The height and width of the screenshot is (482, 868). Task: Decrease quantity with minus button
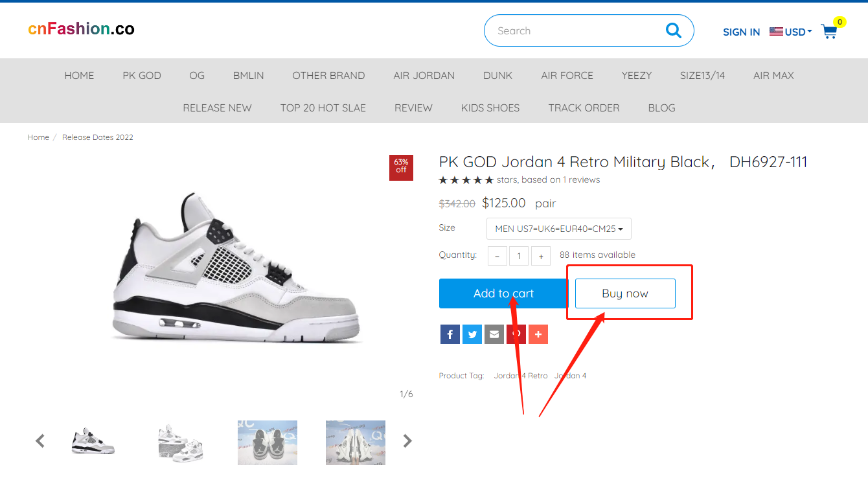pyautogui.click(x=497, y=256)
